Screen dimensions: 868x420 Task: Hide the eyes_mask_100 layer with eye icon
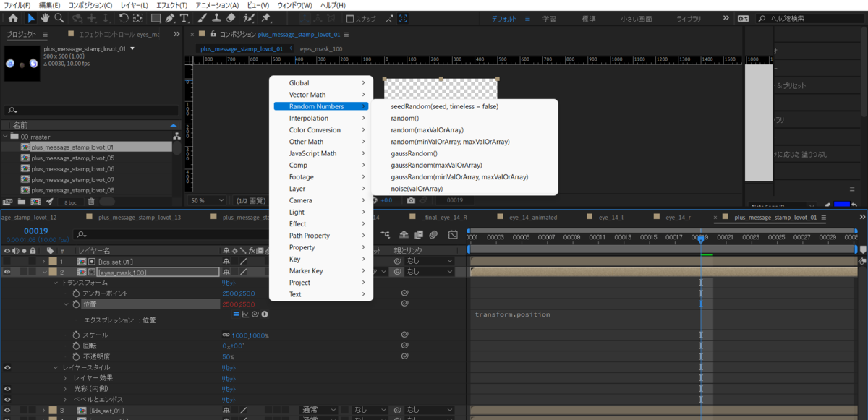coord(7,272)
